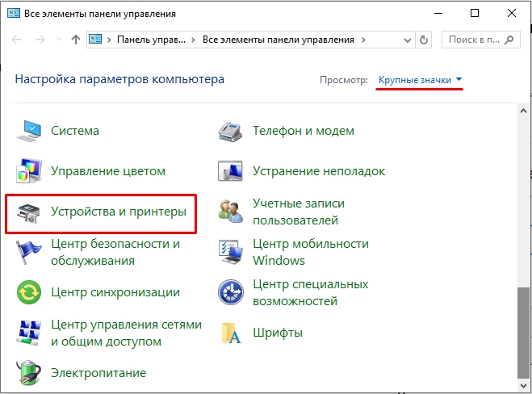
Task: Click Центр управления сетями и общим доступом
Action: (x=126, y=333)
